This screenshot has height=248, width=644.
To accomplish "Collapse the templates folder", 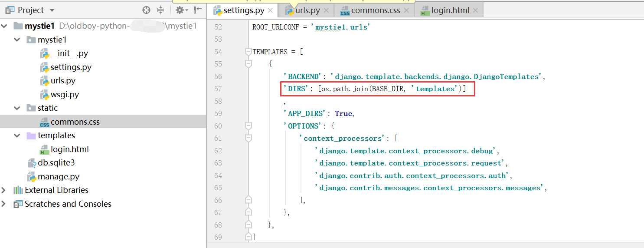I will click(x=17, y=136).
